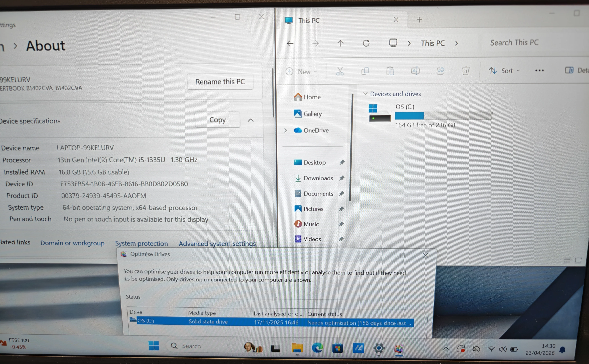Click chevron before This PC in address bar
Screen dimensions: 589x364
pos(409,43)
